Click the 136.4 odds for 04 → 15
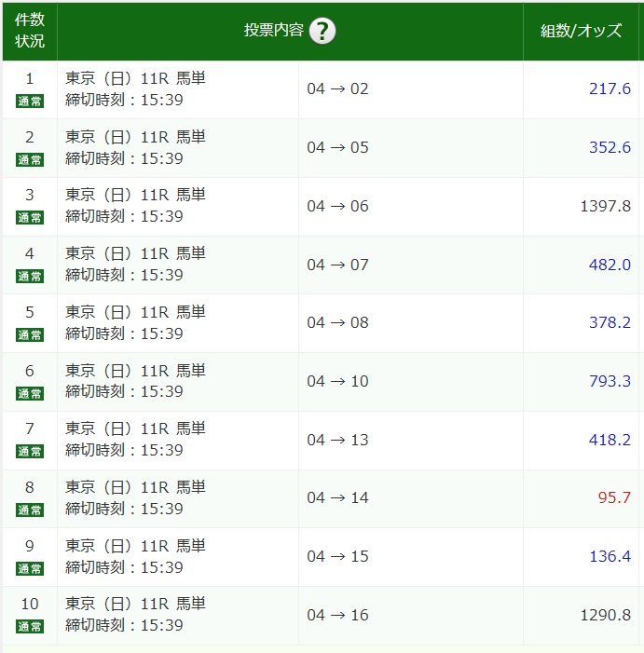 pos(610,556)
